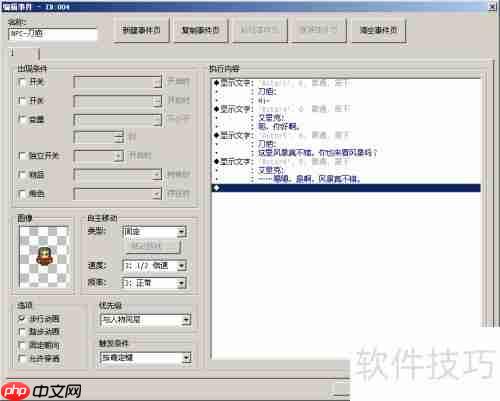Viewport: 500px width, 401px height.
Task: Enable the first 开关 condition checkbox
Action: click(22, 82)
